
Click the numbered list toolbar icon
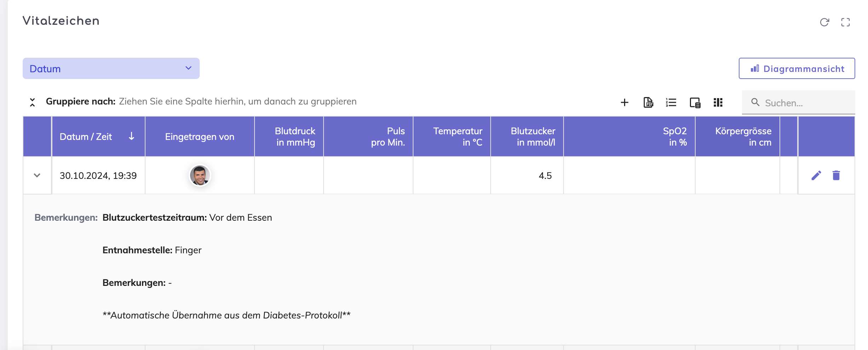(x=671, y=103)
